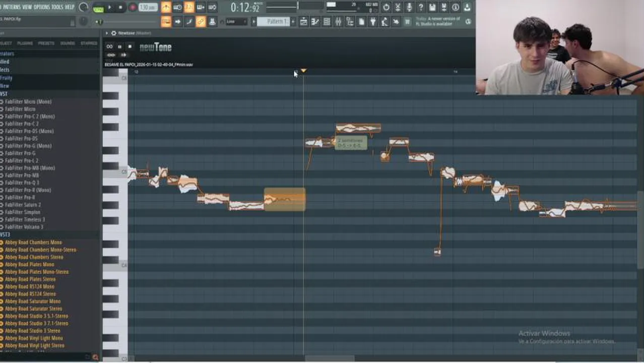Open the PATTERNS menu

coord(12,7)
